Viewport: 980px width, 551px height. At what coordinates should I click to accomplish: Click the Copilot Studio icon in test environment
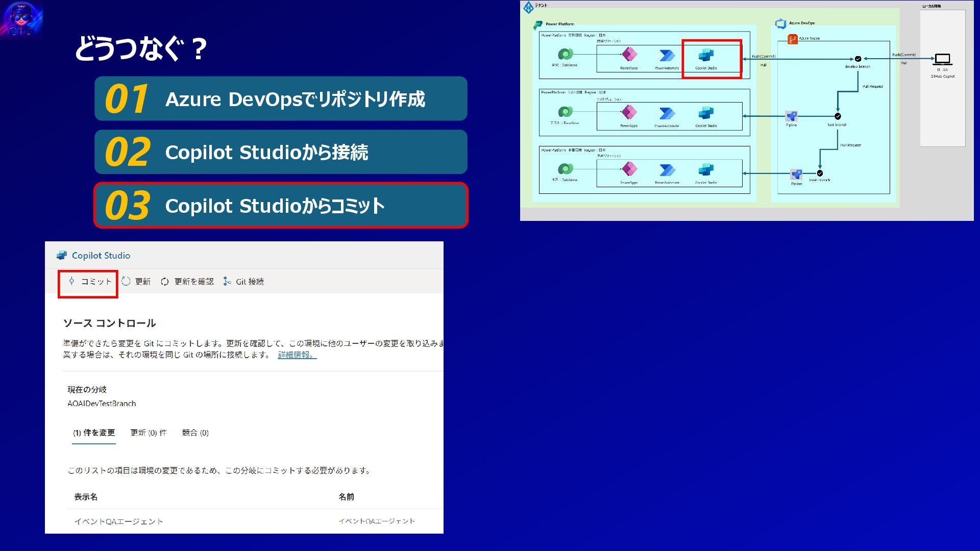(x=706, y=113)
